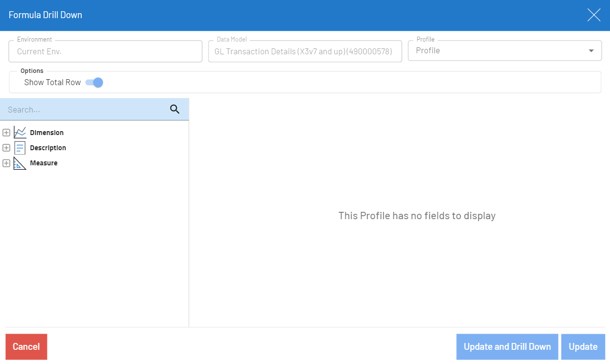Click the Data Model input field

point(305,51)
